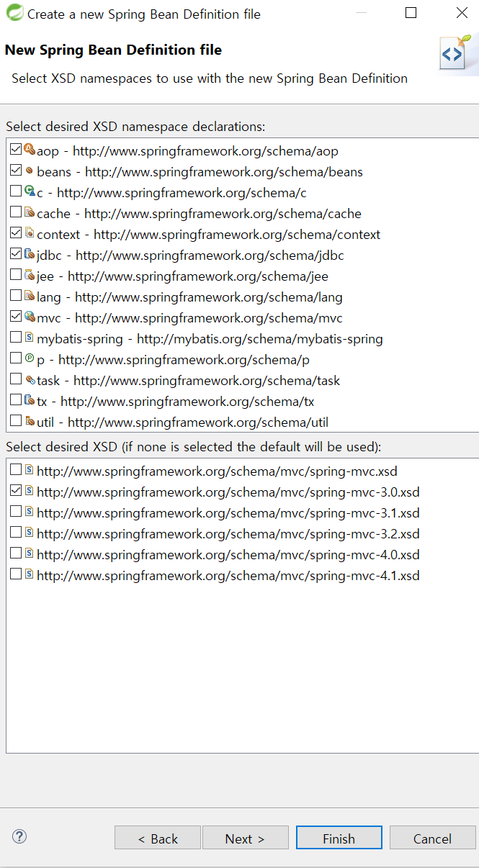Screen dimensions: 479x868
Task: Enable the mybatis-spring namespace checkbox
Action: [16, 338]
